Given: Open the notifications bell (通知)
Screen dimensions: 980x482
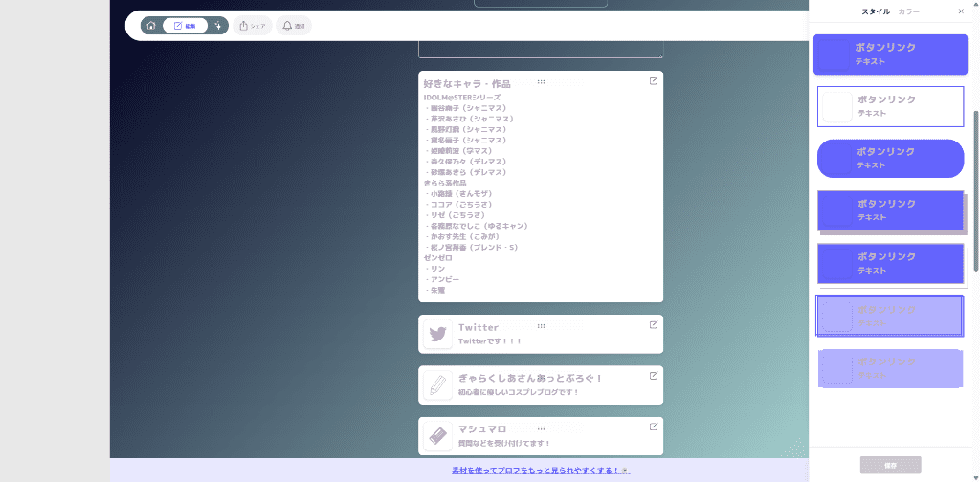Looking at the screenshot, I should pyautogui.click(x=294, y=26).
